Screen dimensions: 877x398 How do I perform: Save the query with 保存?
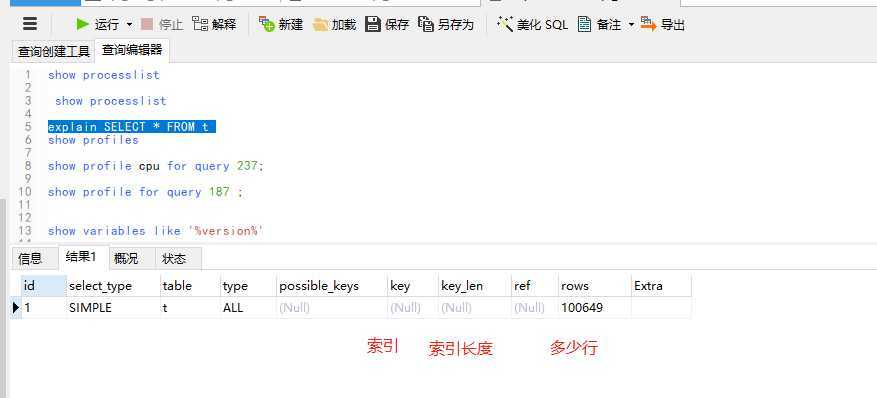pyautogui.click(x=387, y=25)
